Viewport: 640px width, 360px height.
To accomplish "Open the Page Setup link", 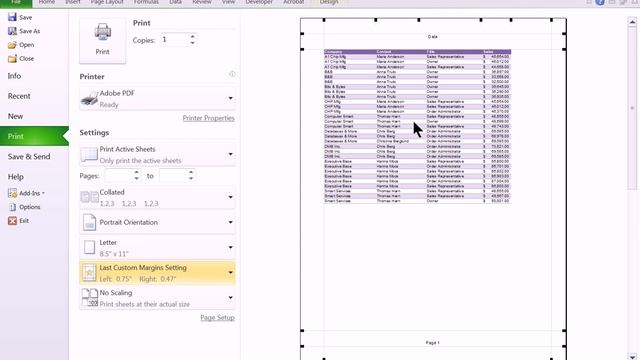I will (x=217, y=318).
